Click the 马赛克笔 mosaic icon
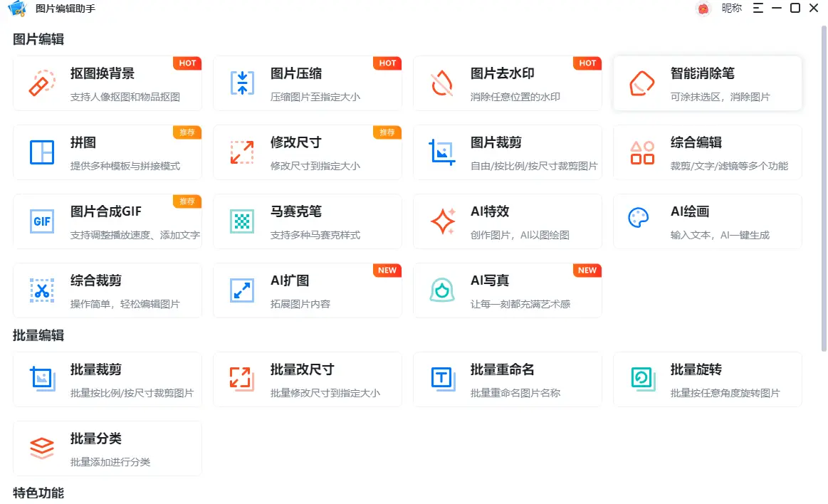 click(x=242, y=221)
